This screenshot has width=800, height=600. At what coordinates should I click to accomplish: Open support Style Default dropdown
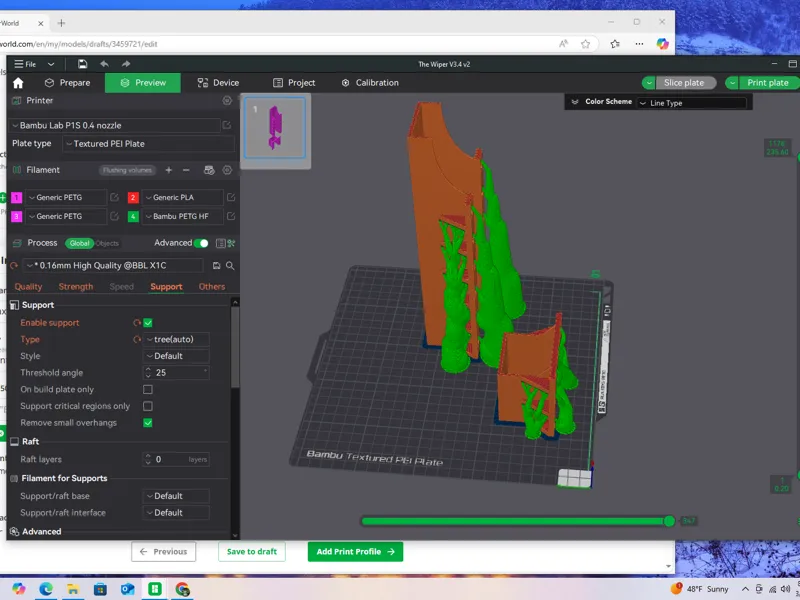177,356
